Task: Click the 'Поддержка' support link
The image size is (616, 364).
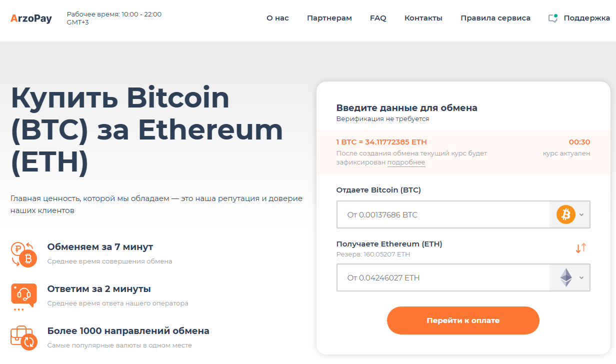Action: tap(586, 18)
